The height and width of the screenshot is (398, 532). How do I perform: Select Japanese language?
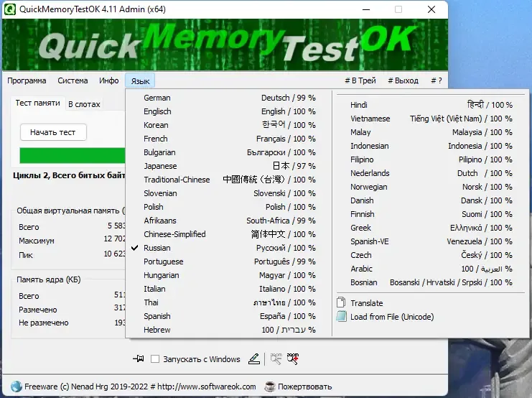(229, 166)
